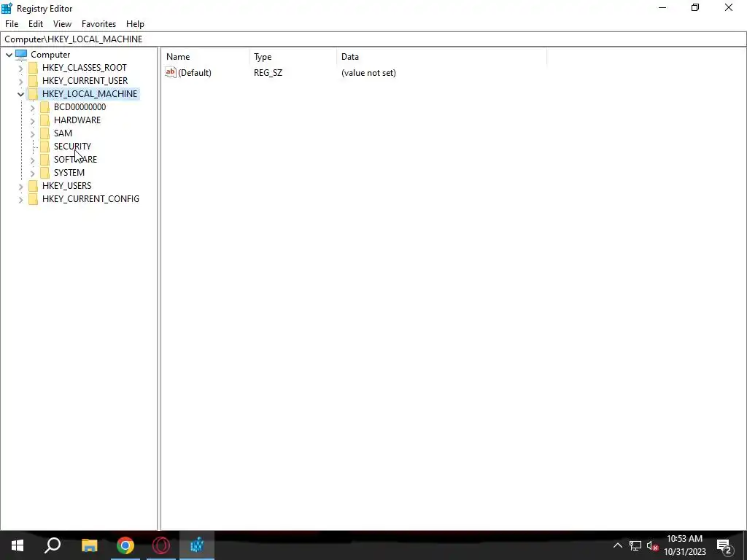The height and width of the screenshot is (560, 747).
Task: Select the SOFTWARE key label
Action: (75, 159)
